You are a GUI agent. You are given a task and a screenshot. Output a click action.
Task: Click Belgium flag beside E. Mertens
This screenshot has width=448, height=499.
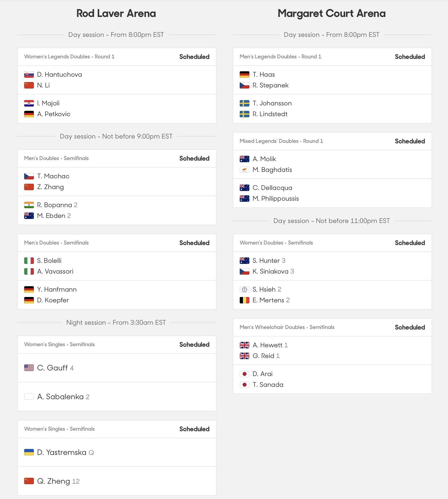click(x=245, y=300)
